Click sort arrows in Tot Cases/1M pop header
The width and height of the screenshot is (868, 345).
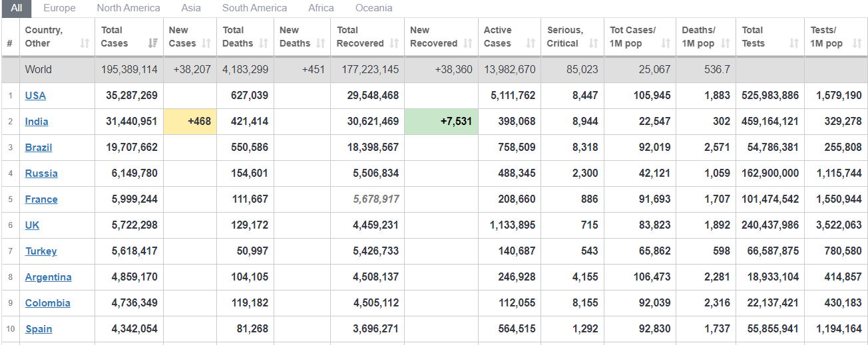[x=666, y=43]
